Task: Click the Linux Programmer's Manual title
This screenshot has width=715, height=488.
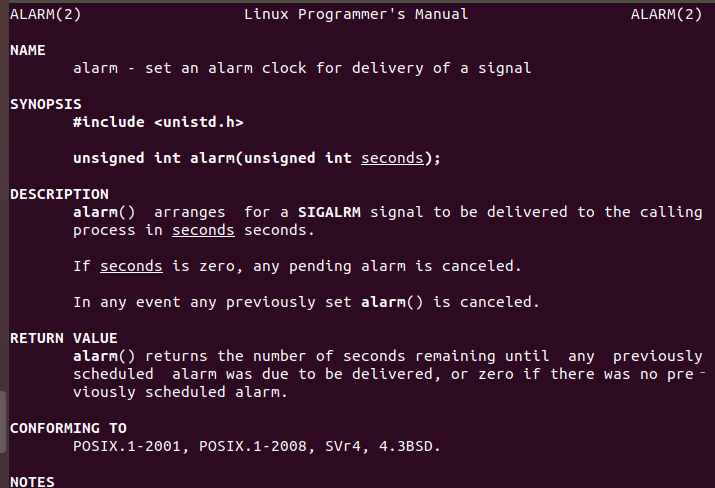Action: click(x=356, y=14)
